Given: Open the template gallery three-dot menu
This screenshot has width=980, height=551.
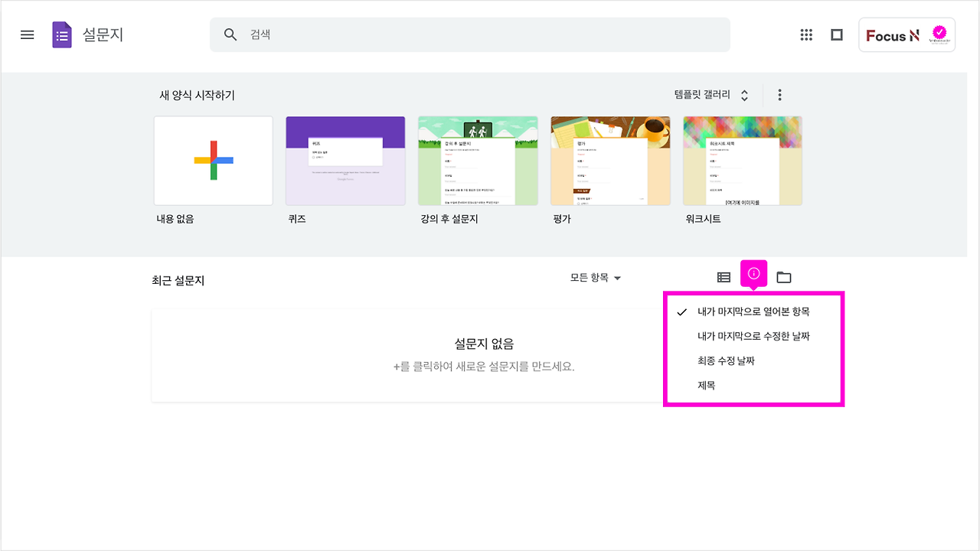Looking at the screenshot, I should tap(779, 94).
